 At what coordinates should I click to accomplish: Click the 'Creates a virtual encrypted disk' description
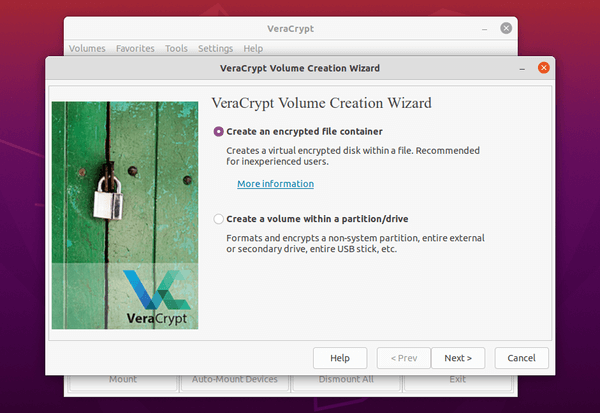pyautogui.click(x=353, y=156)
